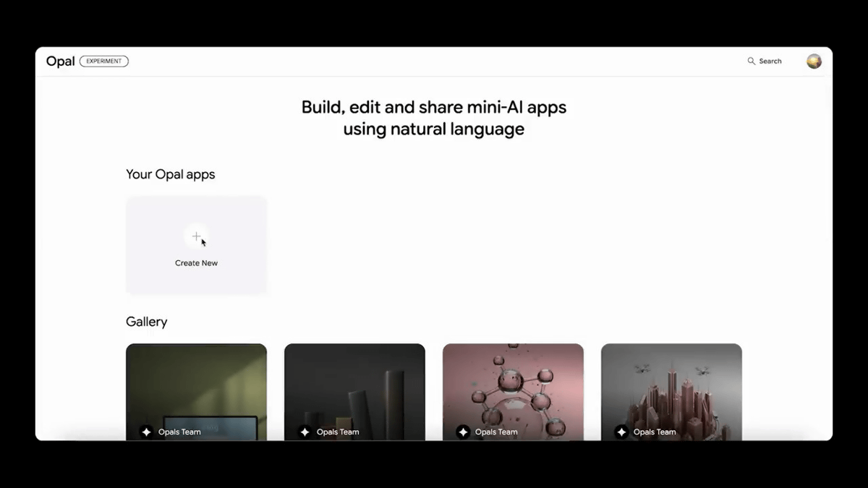Click "Opals Team" label on the molecule card
The height and width of the screenshot is (488, 868).
[x=496, y=432]
